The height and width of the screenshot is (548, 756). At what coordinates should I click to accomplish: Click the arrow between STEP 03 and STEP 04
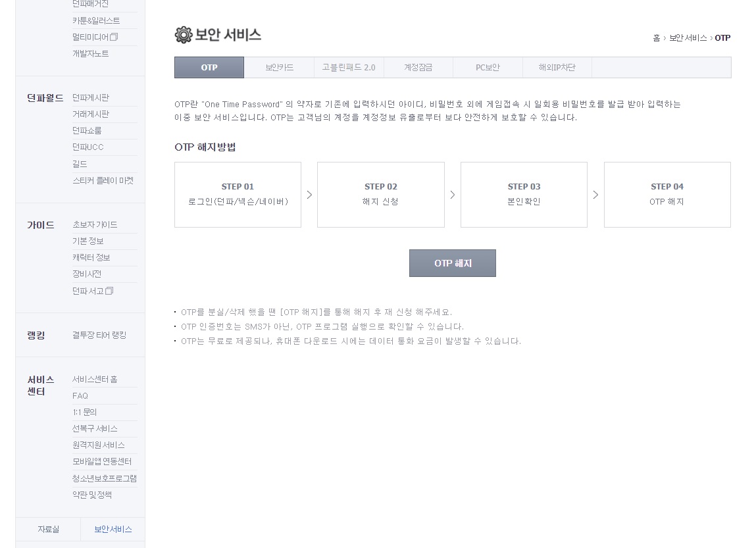coord(595,195)
